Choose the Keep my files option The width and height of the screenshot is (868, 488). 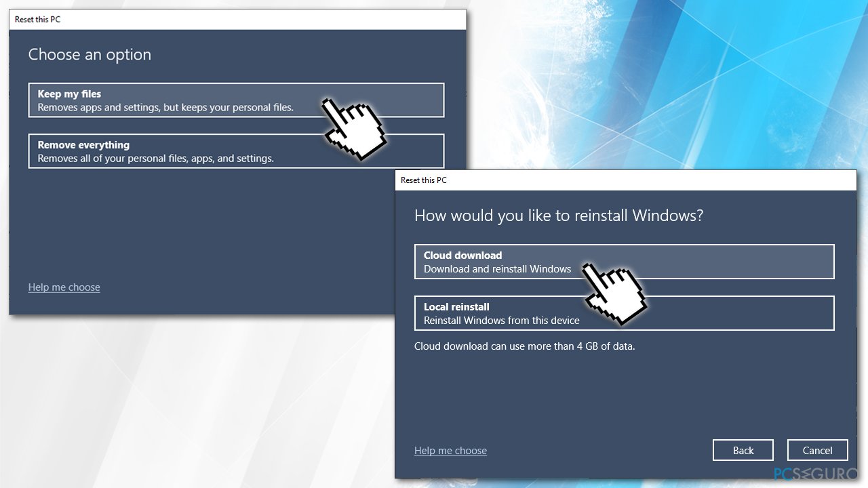coord(236,100)
